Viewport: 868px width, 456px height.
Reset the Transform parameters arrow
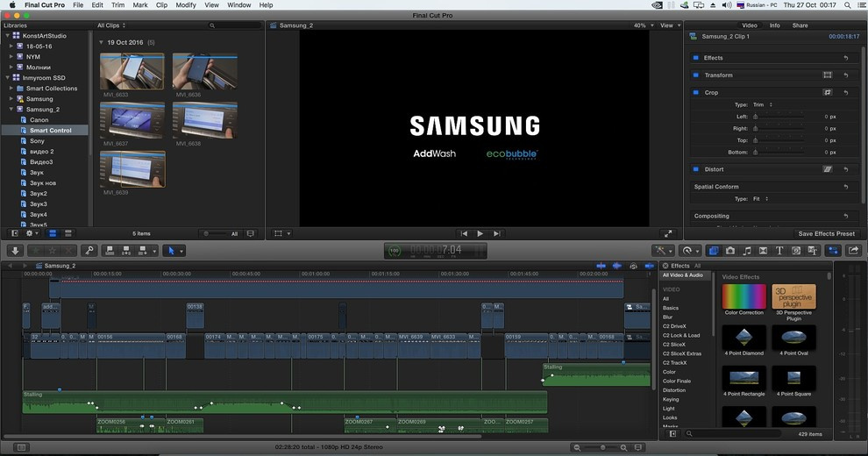tap(846, 75)
